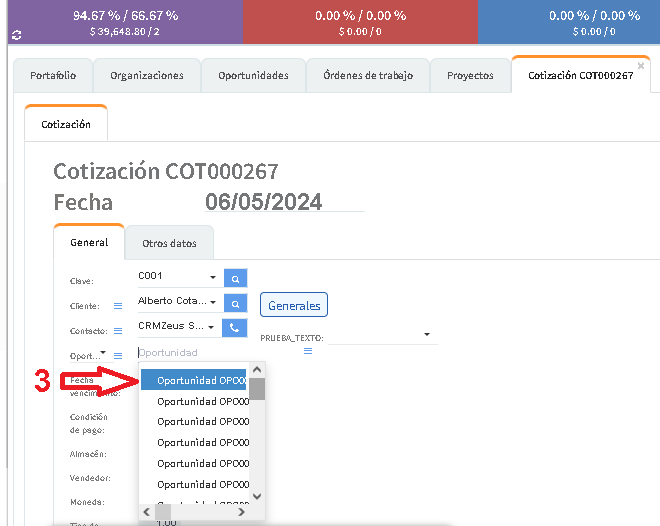The image size is (660, 526).
Task: Open the Contacto CRMZeus dropdown arrow
Action: [x=213, y=327]
